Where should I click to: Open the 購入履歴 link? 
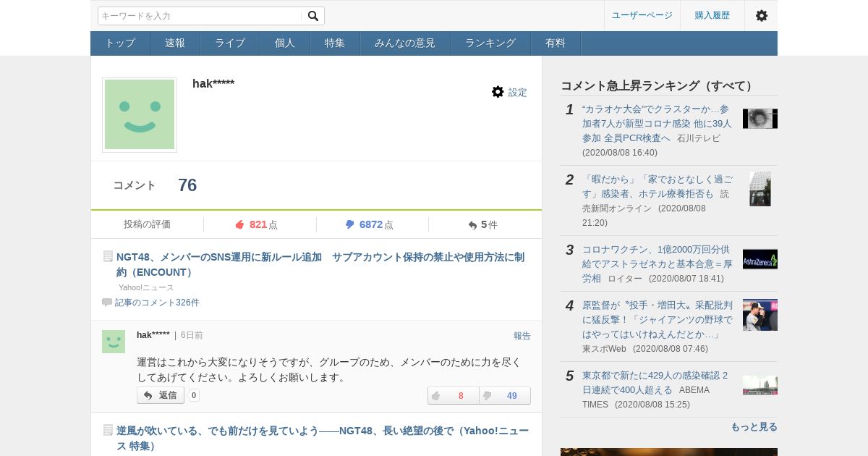coord(712,15)
